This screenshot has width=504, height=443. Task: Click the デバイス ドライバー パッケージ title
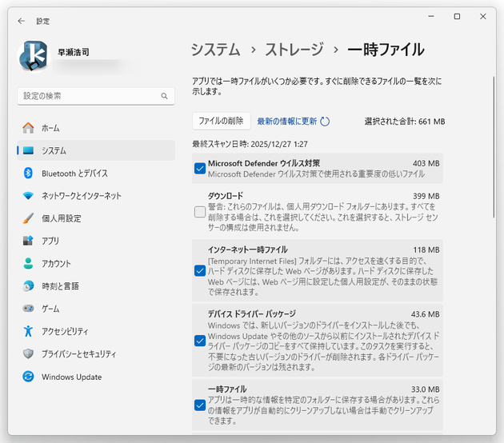(x=252, y=314)
